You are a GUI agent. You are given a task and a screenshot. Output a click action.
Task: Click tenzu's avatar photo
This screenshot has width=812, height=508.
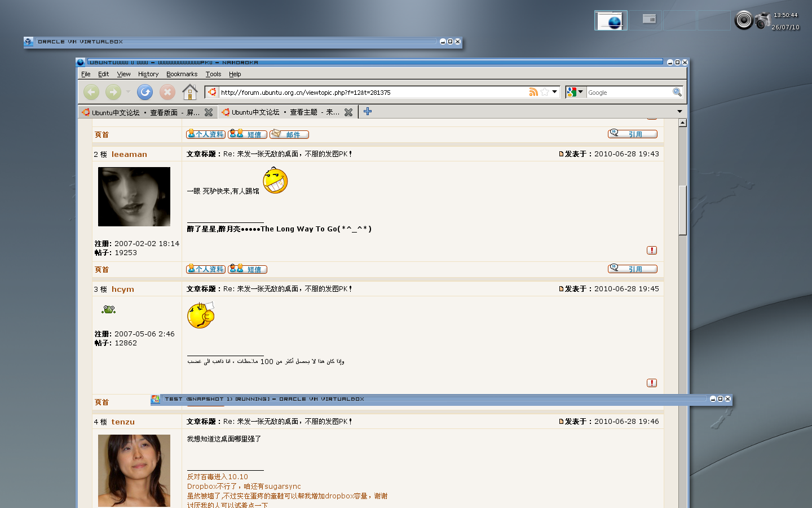(x=134, y=470)
